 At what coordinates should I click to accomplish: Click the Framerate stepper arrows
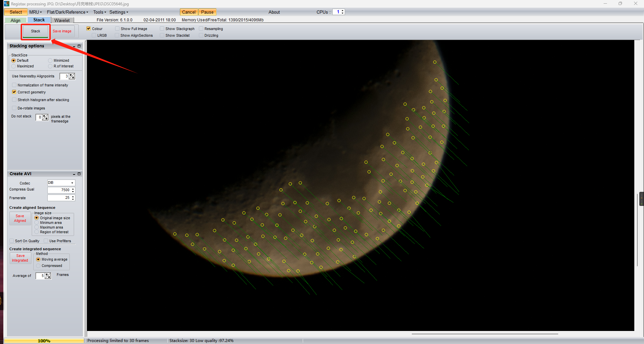73,198
